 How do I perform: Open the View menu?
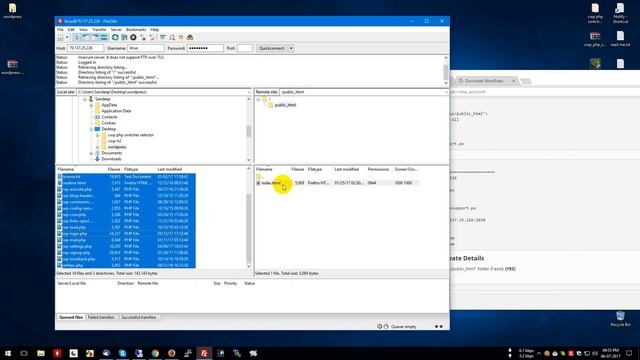click(83, 30)
